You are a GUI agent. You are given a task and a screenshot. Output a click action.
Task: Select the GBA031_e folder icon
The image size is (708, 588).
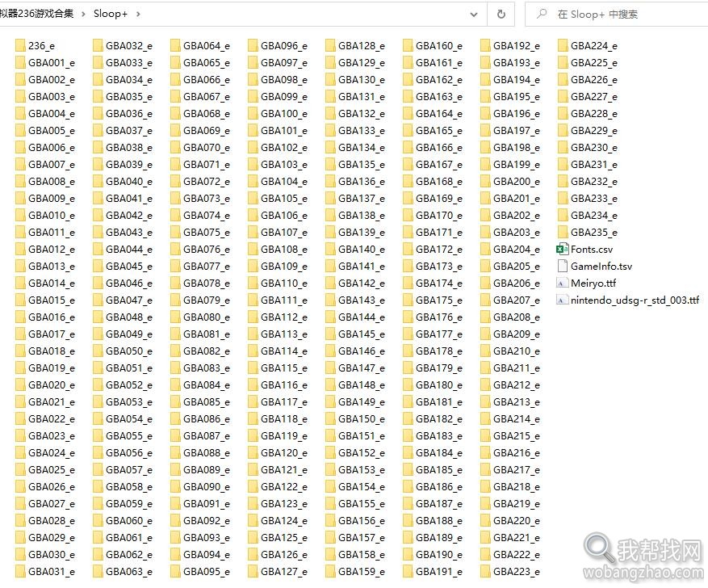[20, 571]
